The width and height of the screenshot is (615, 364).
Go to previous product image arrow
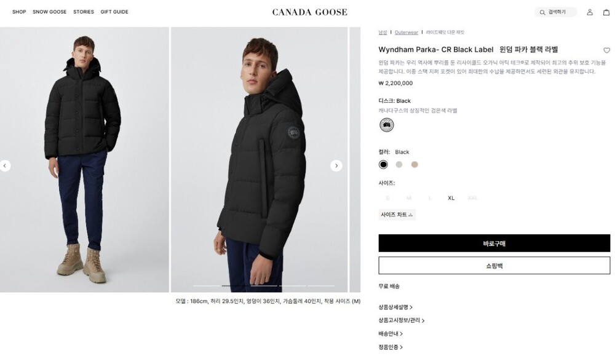coord(5,165)
